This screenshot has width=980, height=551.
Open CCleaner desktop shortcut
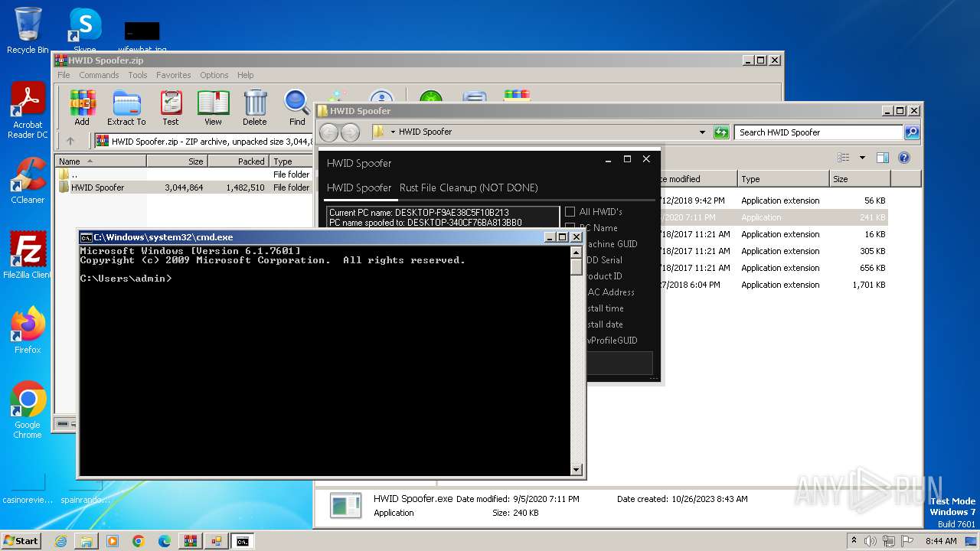(x=28, y=181)
